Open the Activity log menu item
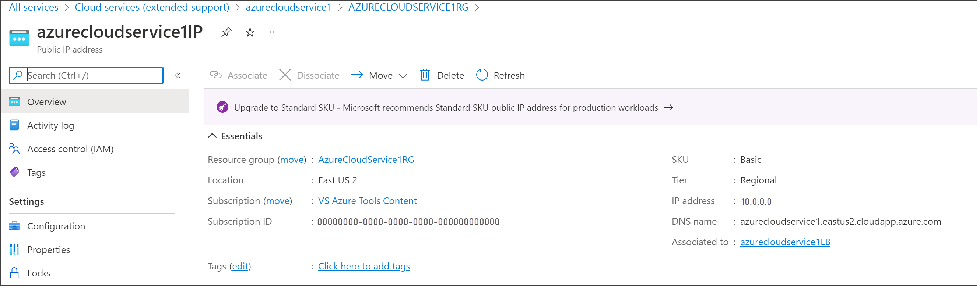Image resolution: width=980 pixels, height=286 pixels. pyautogui.click(x=50, y=125)
